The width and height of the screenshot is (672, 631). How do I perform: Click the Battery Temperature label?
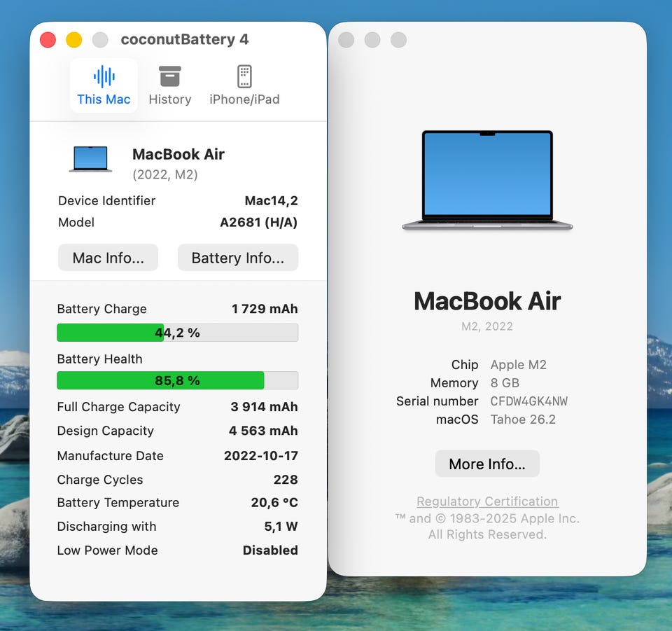(x=118, y=502)
